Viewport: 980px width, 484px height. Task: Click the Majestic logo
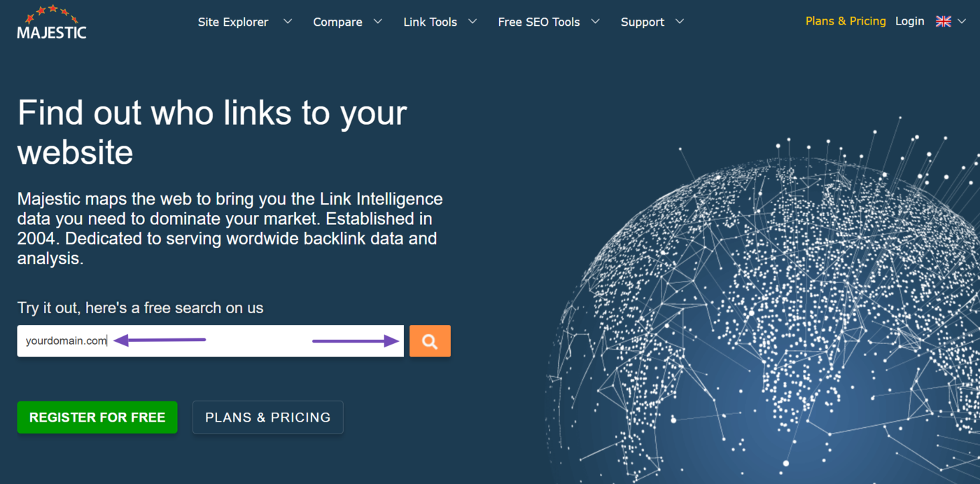point(52,22)
